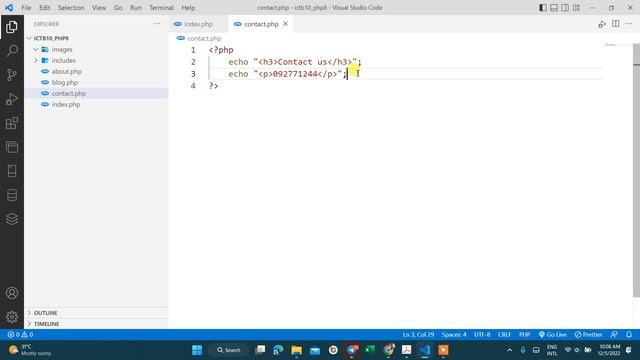Switch to the index.php tab
The height and width of the screenshot is (360, 640).
tap(198, 24)
